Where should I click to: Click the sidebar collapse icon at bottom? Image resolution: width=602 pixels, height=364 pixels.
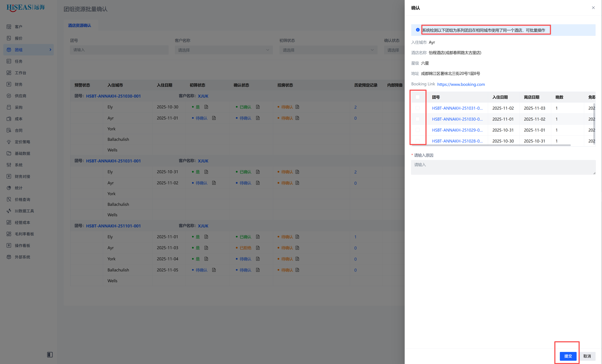point(50,354)
